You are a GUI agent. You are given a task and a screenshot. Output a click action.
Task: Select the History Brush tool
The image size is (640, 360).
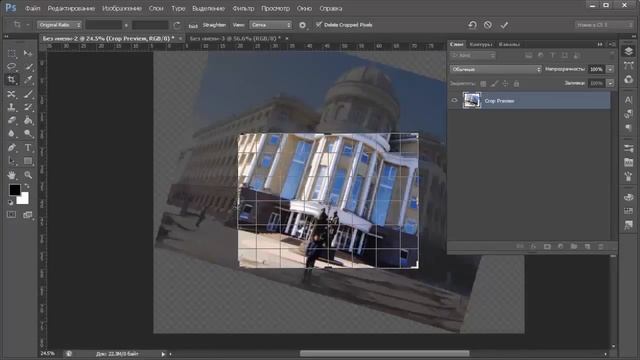(28, 107)
